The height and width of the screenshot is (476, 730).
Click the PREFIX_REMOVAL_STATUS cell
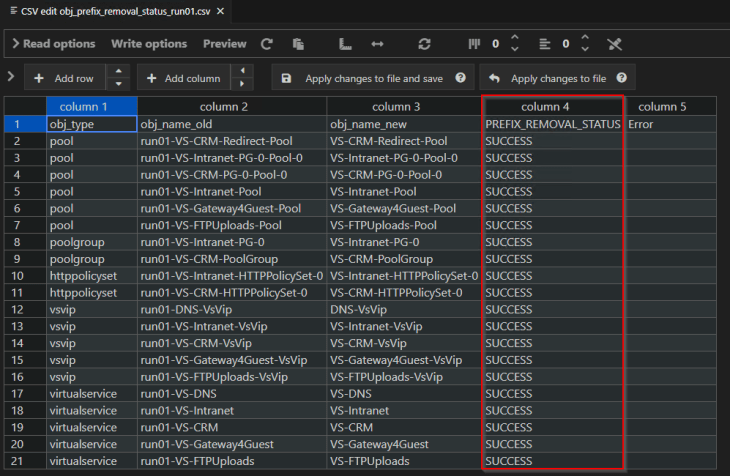(553, 124)
